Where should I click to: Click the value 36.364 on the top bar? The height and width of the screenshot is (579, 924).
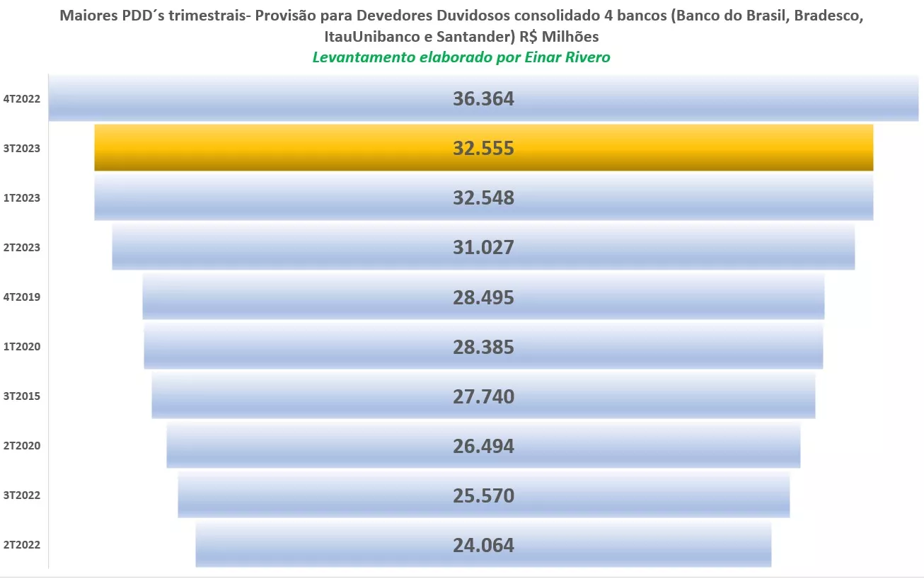483,98
